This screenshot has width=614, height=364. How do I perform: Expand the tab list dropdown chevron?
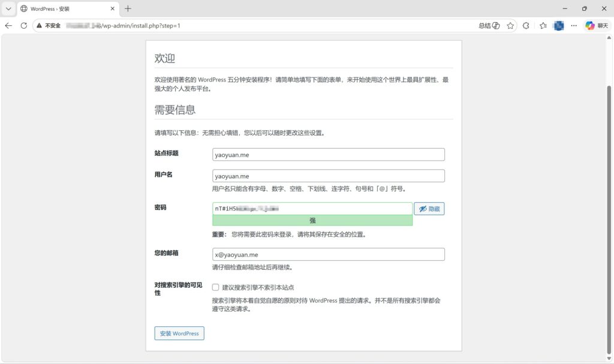click(x=8, y=9)
